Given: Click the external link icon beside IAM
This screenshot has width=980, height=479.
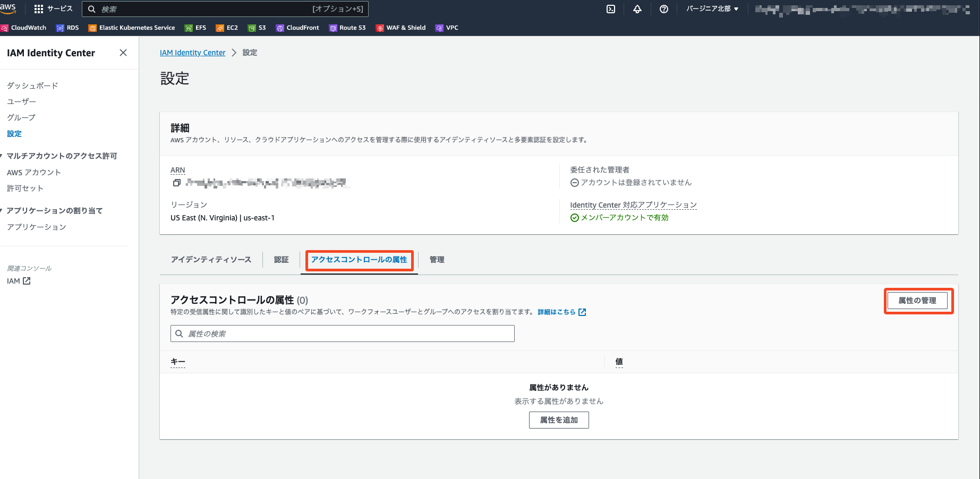Looking at the screenshot, I should coord(27,281).
